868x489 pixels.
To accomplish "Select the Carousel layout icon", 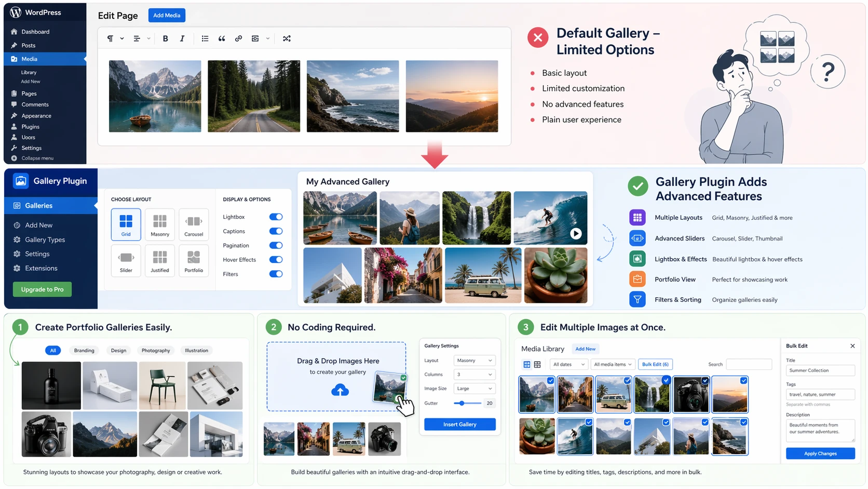I will (194, 221).
